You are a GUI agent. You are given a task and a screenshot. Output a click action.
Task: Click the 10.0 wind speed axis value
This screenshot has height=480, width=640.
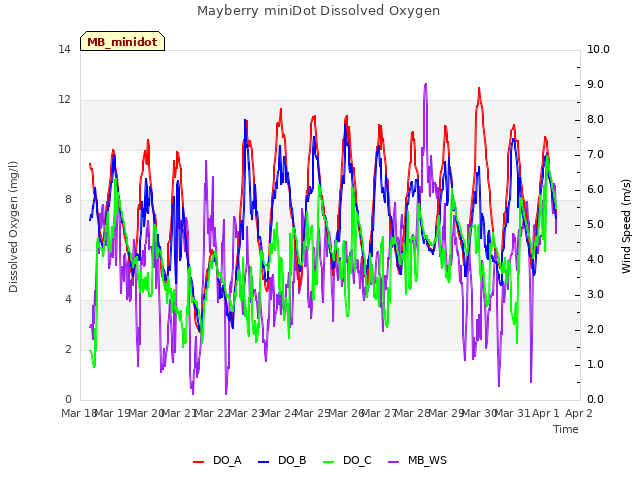coord(598,50)
